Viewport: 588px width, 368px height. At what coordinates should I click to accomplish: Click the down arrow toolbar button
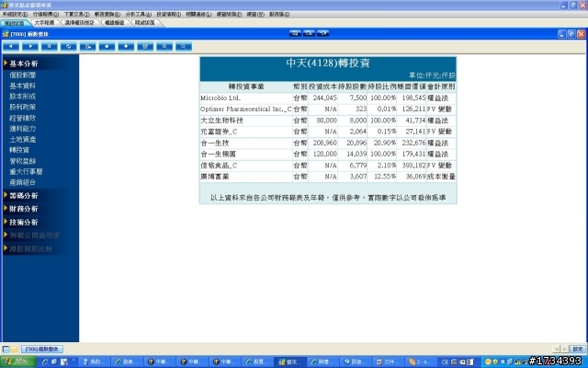click(126, 46)
